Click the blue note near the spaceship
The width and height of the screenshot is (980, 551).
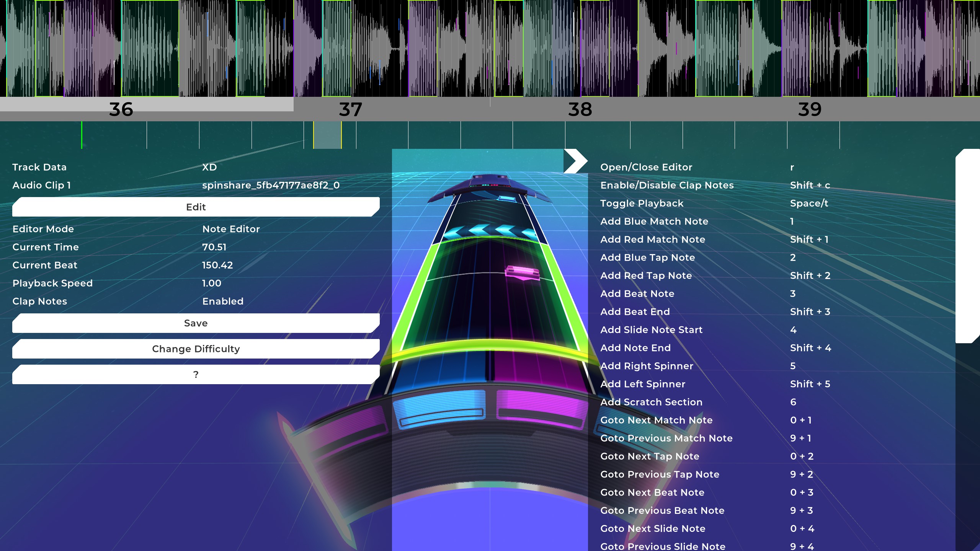[507, 199]
